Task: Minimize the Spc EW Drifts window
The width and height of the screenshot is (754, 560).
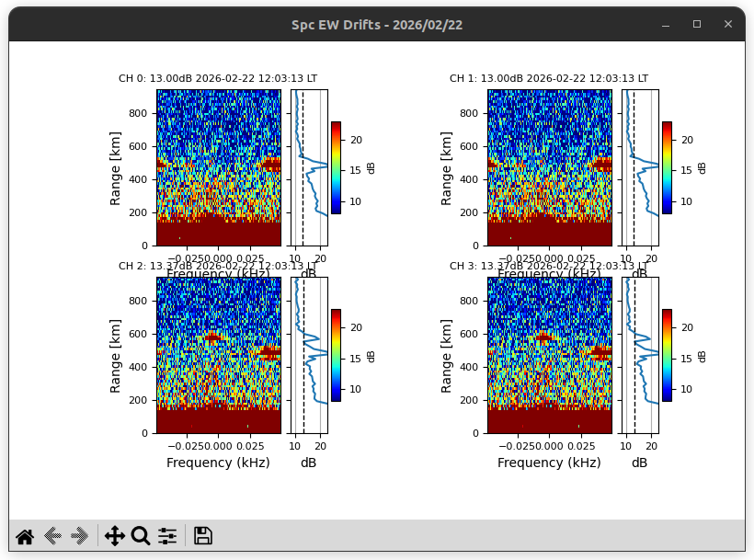Action: pos(666,25)
